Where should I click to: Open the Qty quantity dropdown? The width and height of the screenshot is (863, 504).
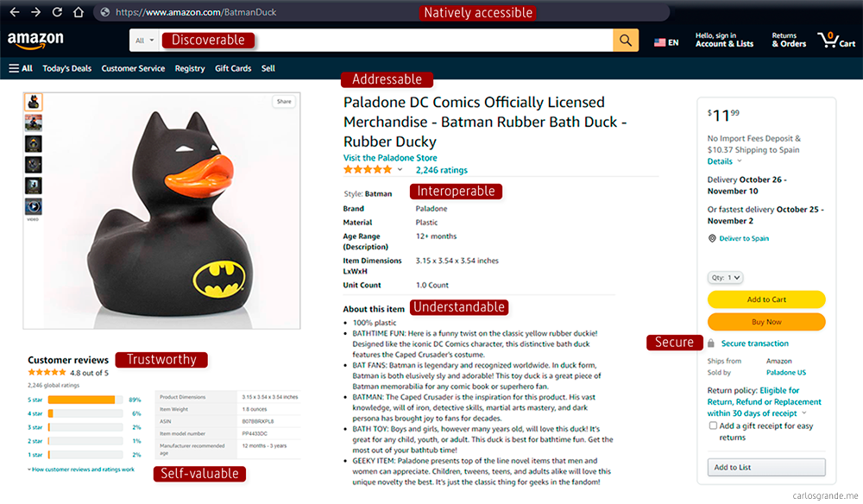(725, 278)
